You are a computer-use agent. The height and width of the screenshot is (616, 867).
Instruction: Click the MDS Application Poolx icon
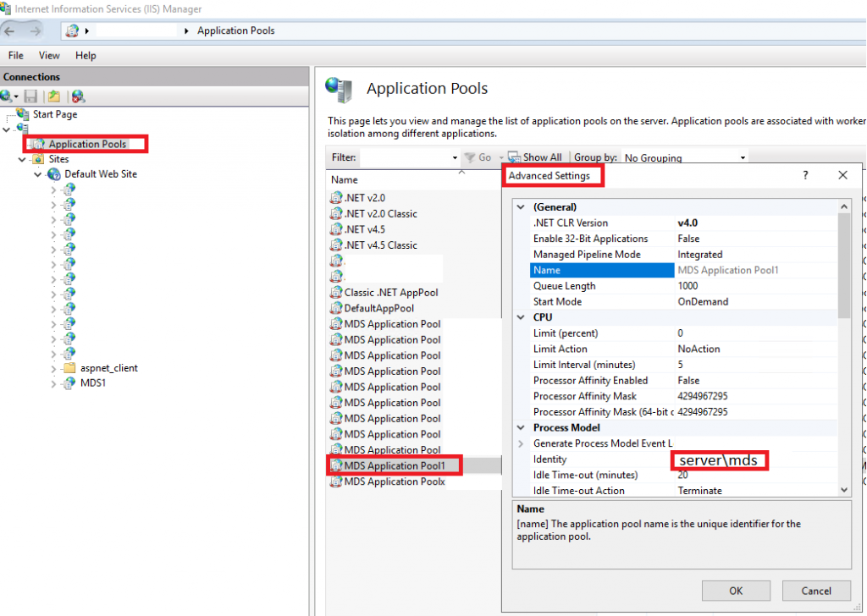click(335, 481)
